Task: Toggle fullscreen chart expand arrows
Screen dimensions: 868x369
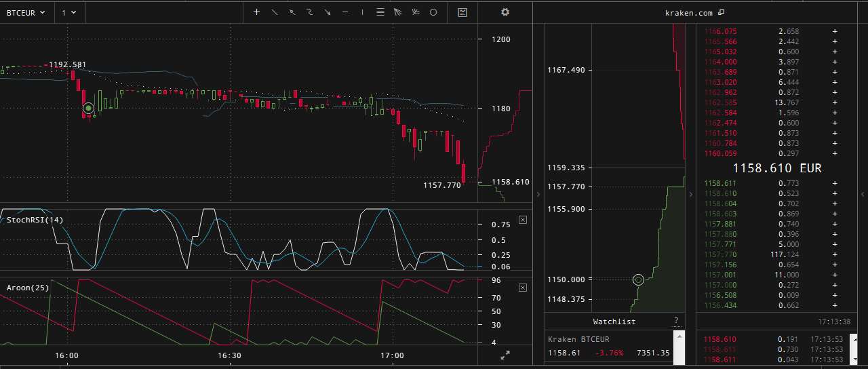Action: coord(505,355)
